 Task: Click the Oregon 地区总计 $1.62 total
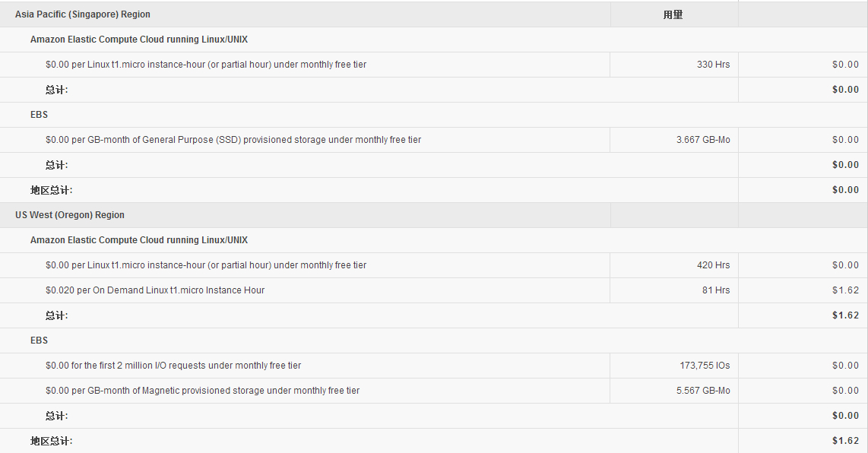[x=845, y=440]
